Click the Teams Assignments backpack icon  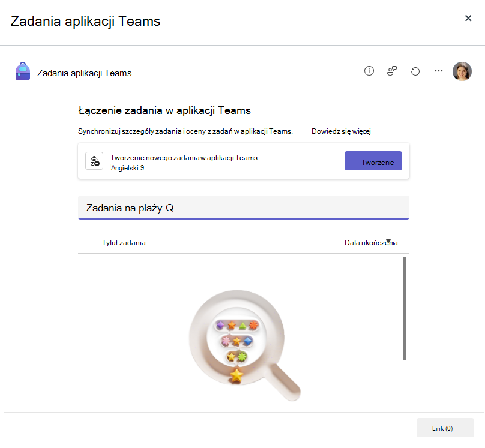click(x=23, y=71)
